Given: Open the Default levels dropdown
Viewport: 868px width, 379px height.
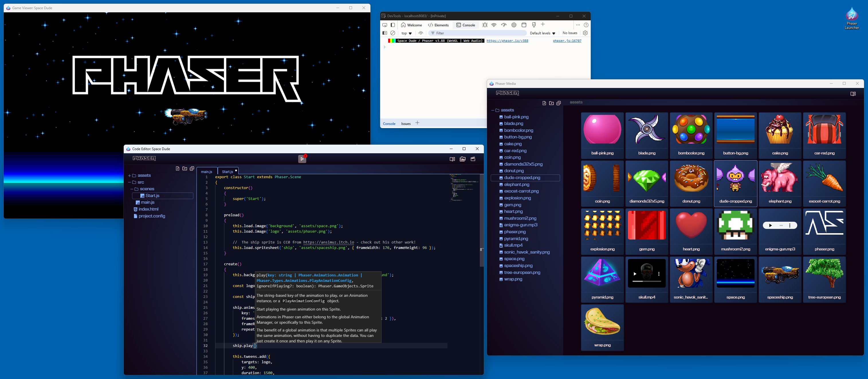Looking at the screenshot, I should coord(543,33).
